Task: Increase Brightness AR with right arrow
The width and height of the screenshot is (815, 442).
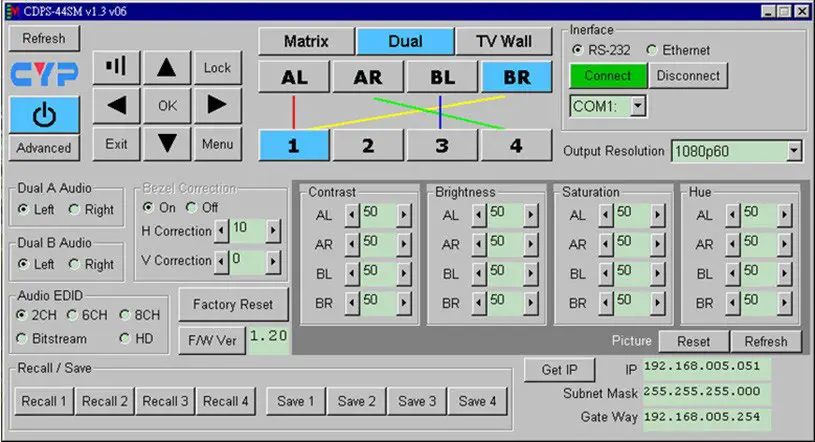Action: pos(531,244)
